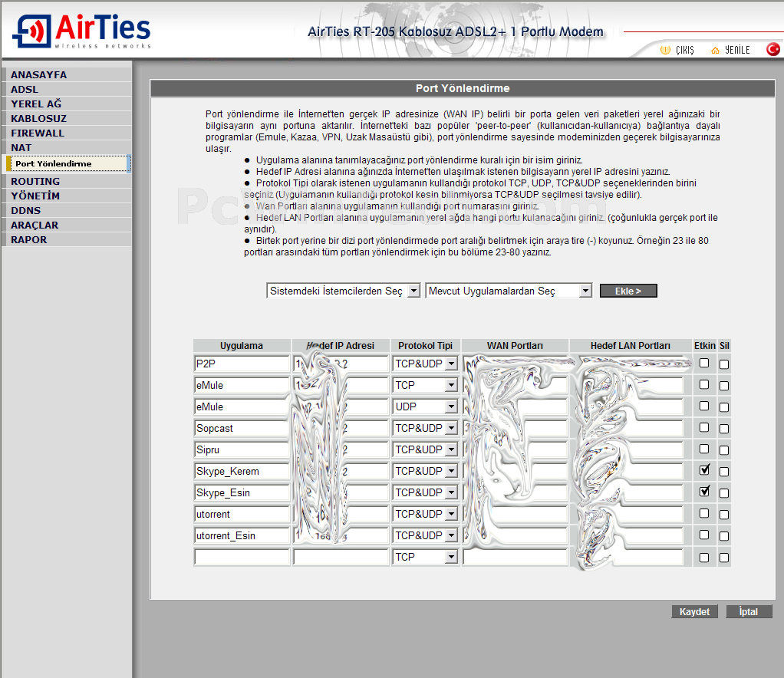
Task: Click empty Uygulama field in last row
Action: click(x=242, y=557)
